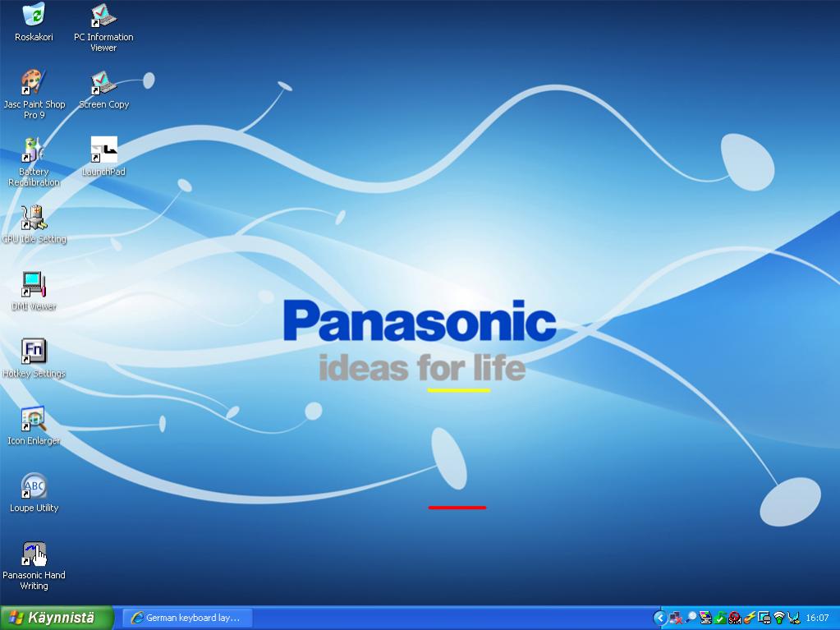Click the green checkmark tray icon
Viewport: 840px width, 630px height.
tap(721, 618)
